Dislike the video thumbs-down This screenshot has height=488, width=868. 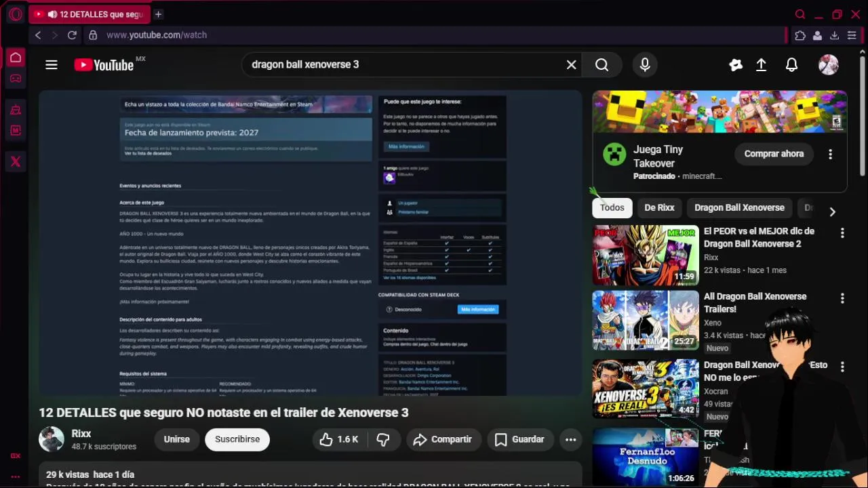click(x=383, y=439)
